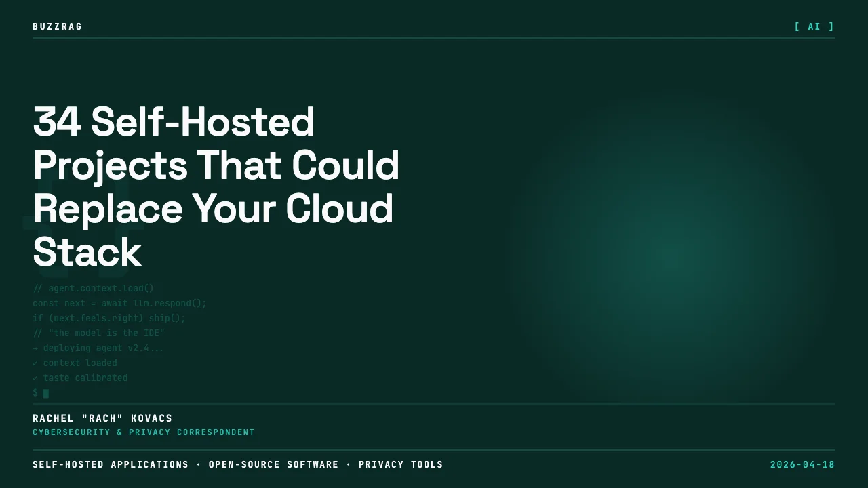Open the Privacy Tools tag
The image size is (868, 488).
point(401,465)
